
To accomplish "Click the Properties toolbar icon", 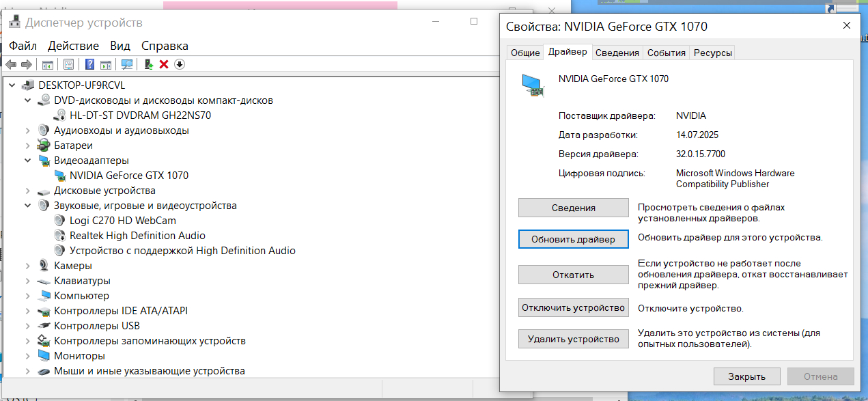I will [68, 64].
